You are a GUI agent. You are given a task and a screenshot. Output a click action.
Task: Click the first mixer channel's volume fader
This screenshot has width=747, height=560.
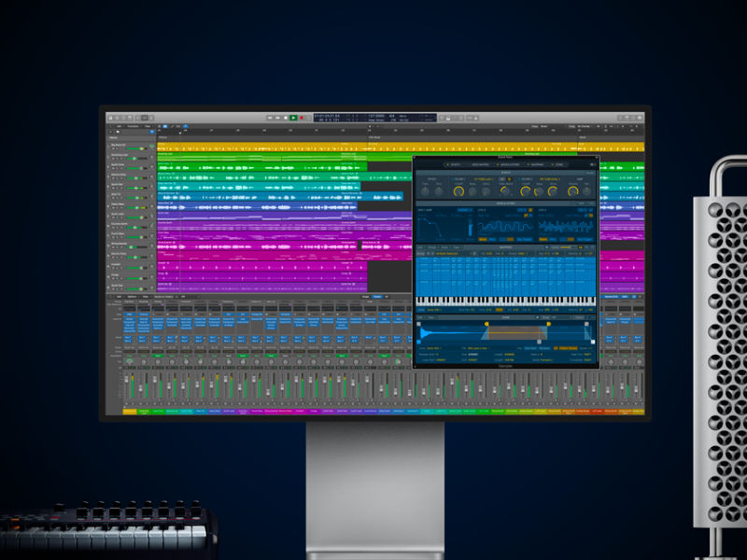126,379
